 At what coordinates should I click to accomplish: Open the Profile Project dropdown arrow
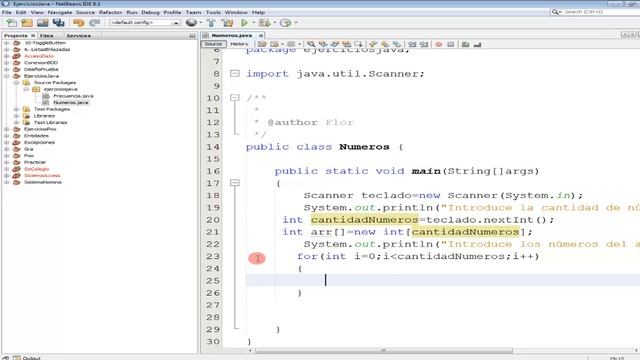(296, 23)
